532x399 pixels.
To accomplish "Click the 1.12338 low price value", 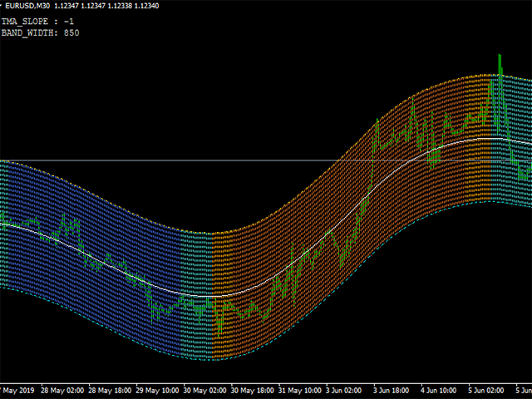I will pyautogui.click(x=120, y=6).
